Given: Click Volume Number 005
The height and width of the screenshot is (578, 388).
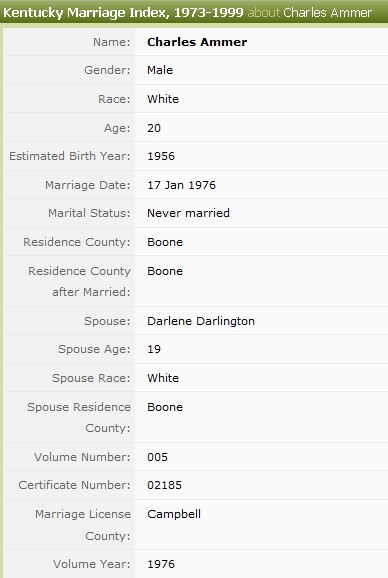Looking at the screenshot, I should (157, 457).
